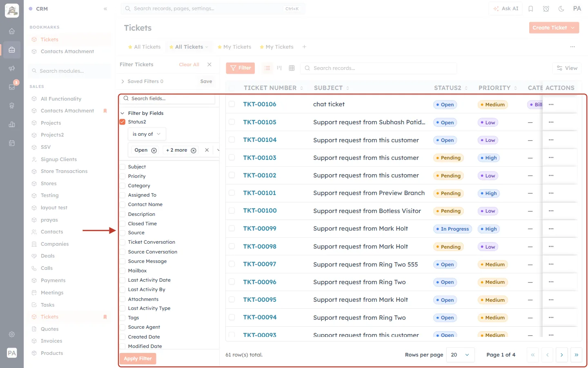Open actions menu for TKT-00099

click(551, 229)
